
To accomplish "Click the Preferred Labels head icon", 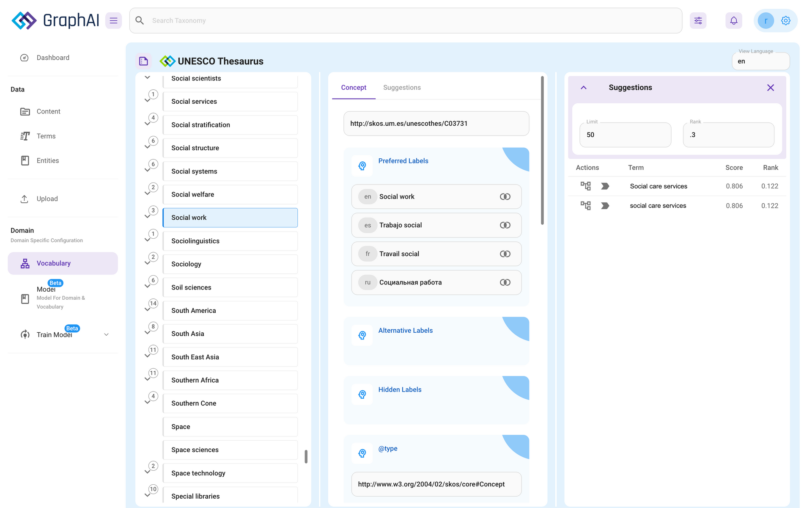I will coord(362,166).
